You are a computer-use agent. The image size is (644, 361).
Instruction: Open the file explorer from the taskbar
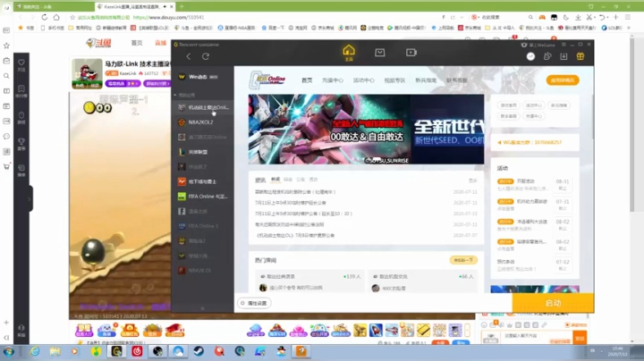click(55, 351)
